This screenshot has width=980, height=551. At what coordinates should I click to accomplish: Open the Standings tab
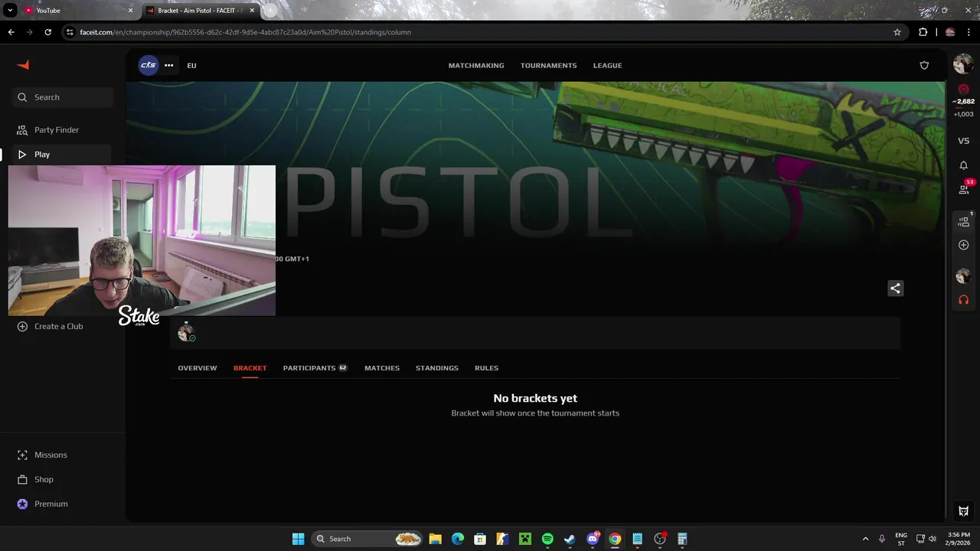click(x=437, y=368)
